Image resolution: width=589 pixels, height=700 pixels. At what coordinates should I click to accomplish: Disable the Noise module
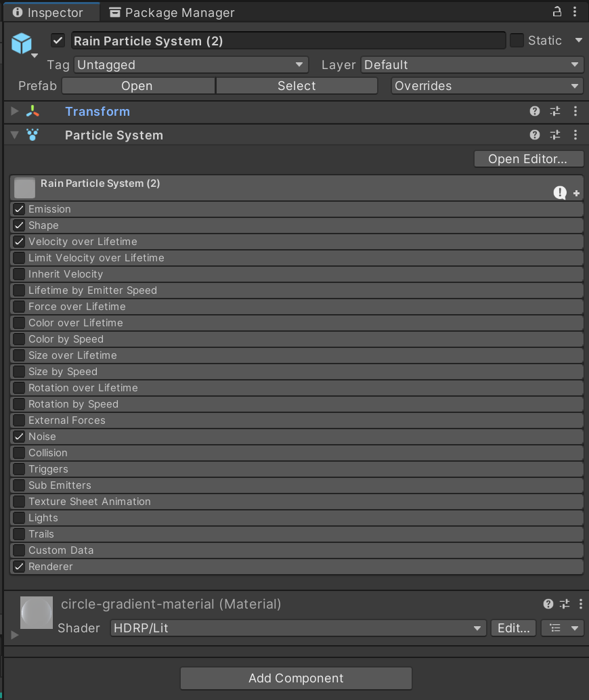click(x=18, y=437)
